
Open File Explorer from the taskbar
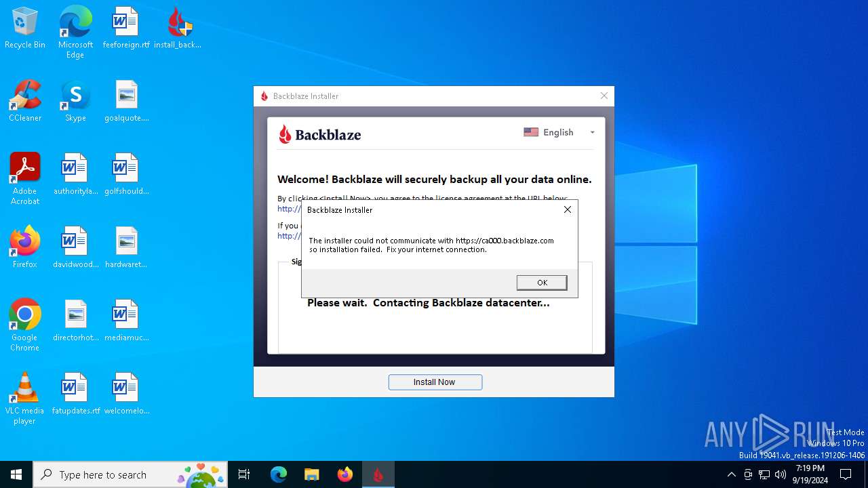(311, 474)
